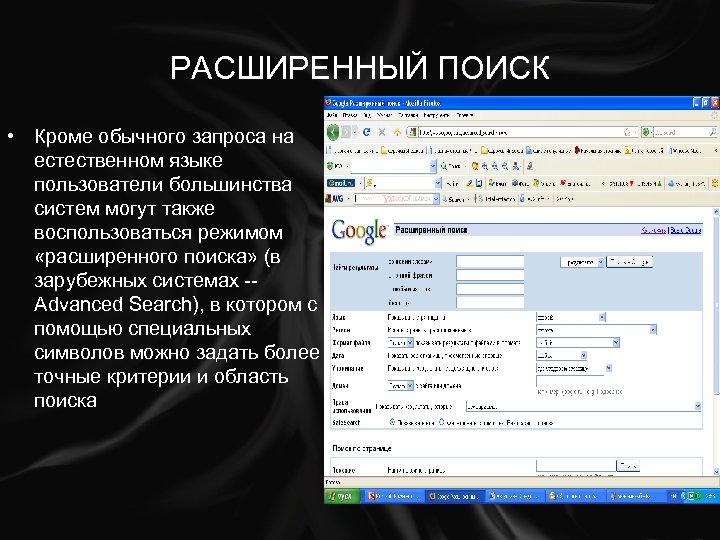Click the pencil icon in Mail.ru toolbar

(469, 183)
